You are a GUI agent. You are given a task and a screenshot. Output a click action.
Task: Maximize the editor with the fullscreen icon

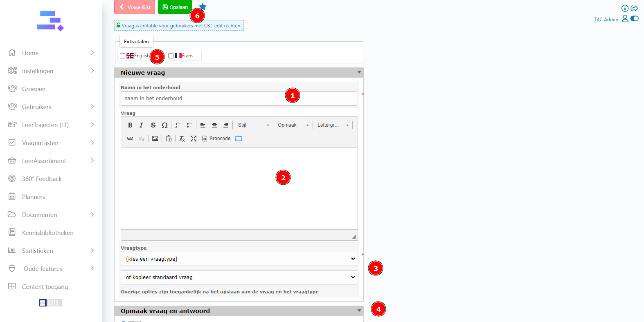point(194,139)
